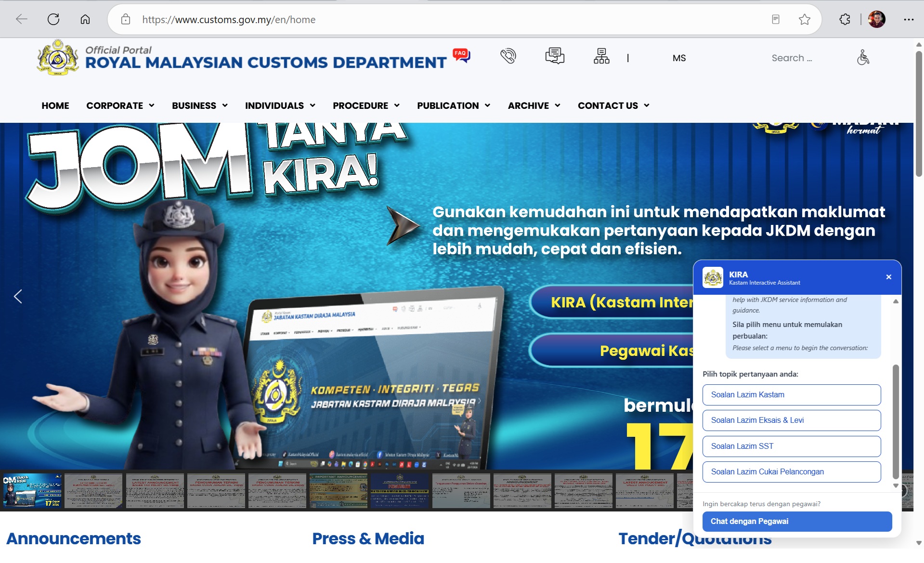View site information lock icon

point(126,19)
